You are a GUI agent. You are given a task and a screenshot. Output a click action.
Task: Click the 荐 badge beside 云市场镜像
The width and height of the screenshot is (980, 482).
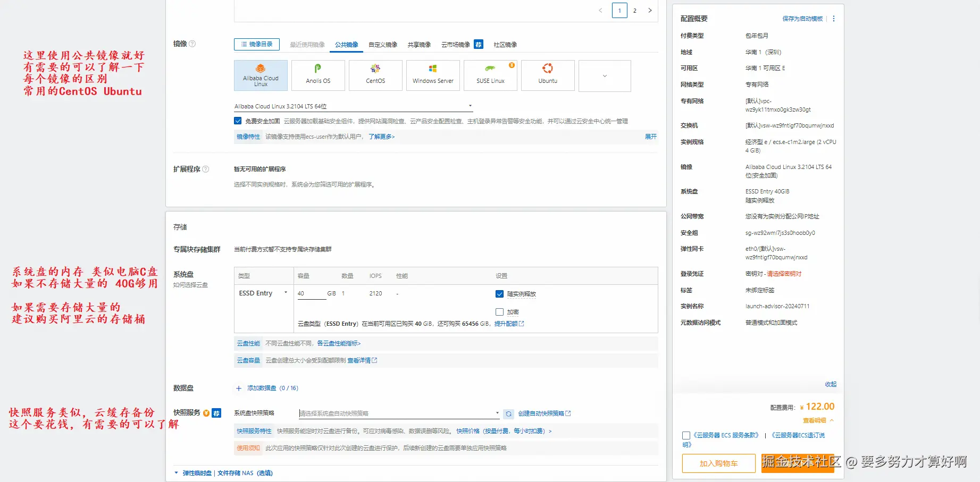coord(479,45)
